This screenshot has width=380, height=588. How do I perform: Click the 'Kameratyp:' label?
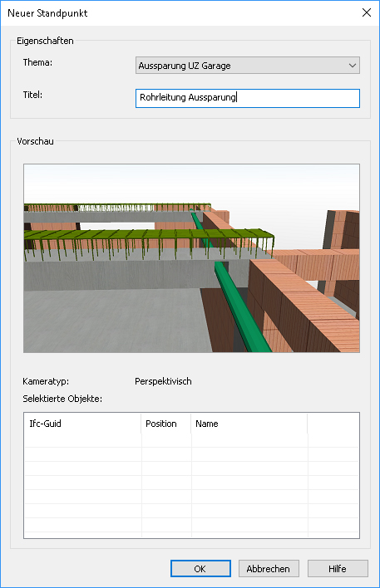click(46, 381)
